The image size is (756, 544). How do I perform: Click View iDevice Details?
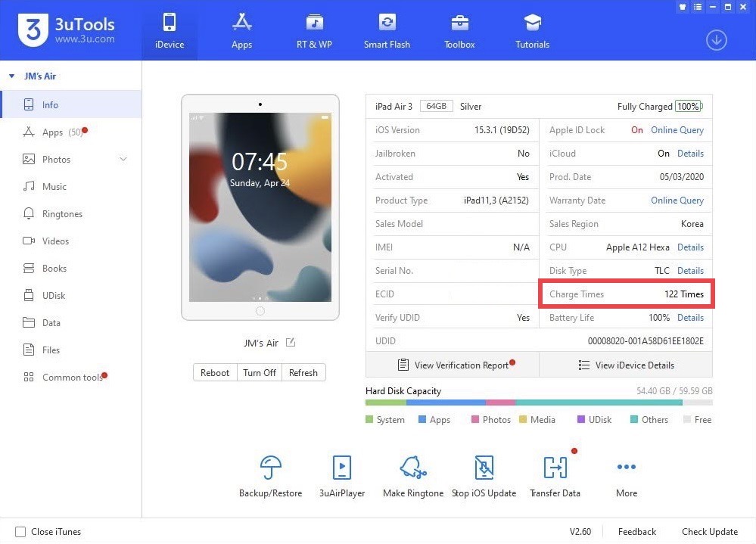pyautogui.click(x=626, y=365)
